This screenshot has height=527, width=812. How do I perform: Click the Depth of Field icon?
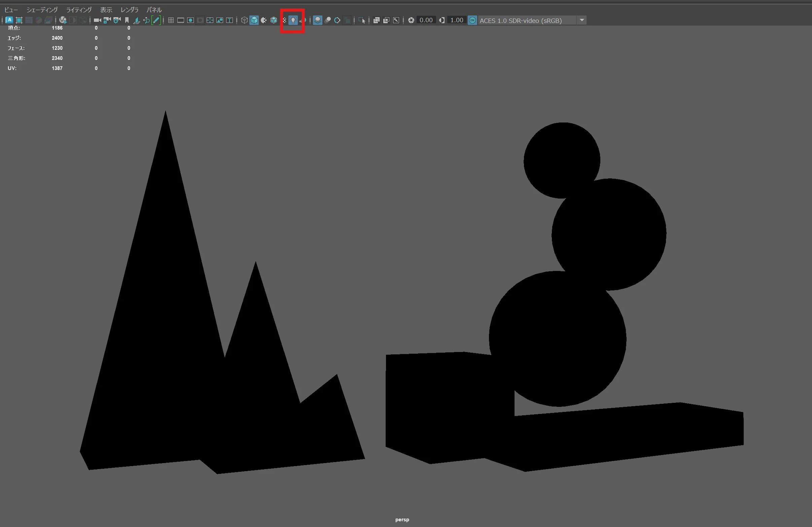(347, 20)
